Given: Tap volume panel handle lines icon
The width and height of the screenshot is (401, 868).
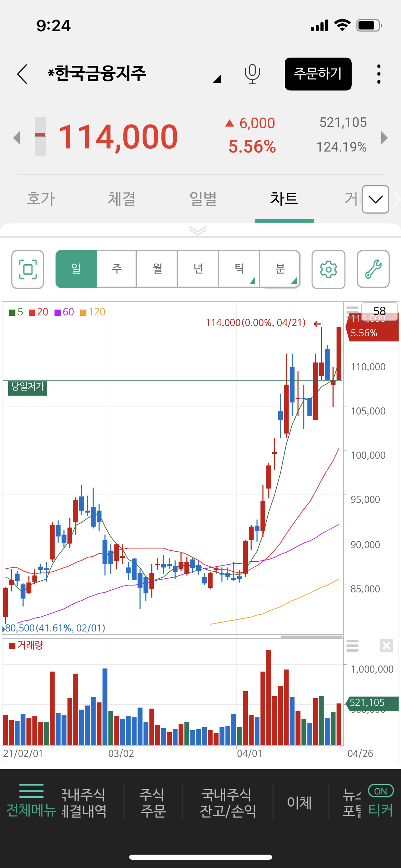Looking at the screenshot, I should 352,646.
